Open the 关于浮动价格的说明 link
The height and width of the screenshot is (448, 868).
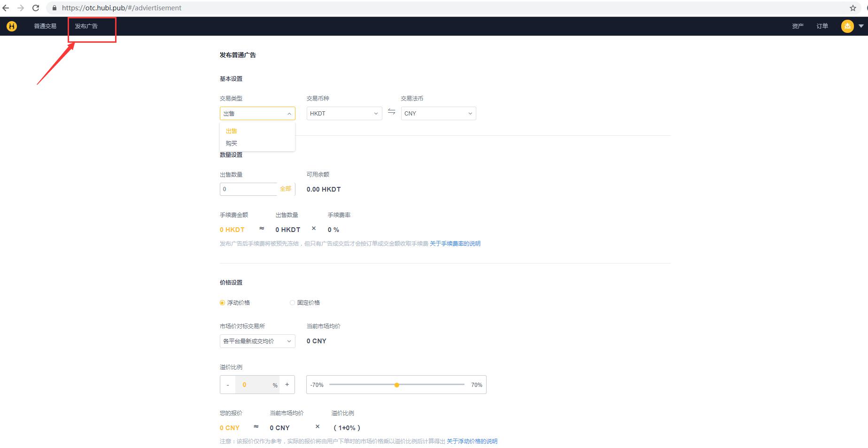(472, 441)
